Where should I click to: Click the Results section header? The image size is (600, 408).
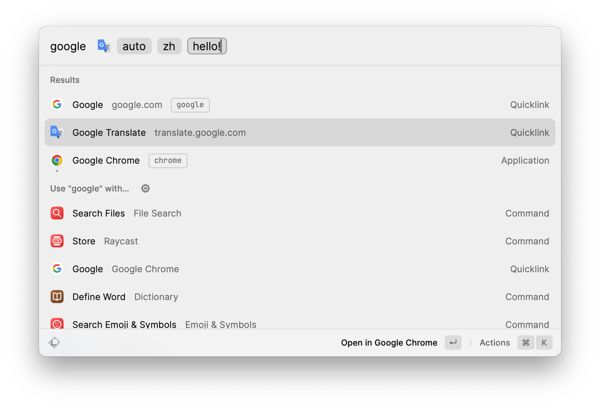pos(65,80)
